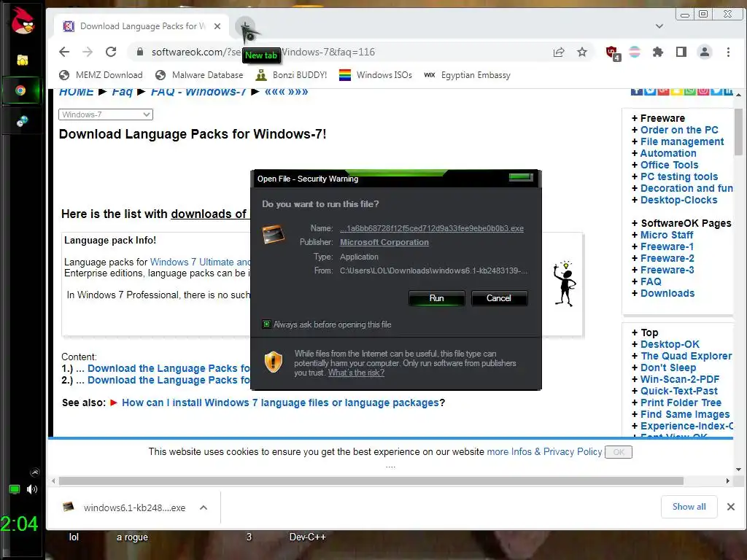The height and width of the screenshot is (560, 747).
Task: Open the Freeware-1 sidebar link
Action: coord(667,246)
